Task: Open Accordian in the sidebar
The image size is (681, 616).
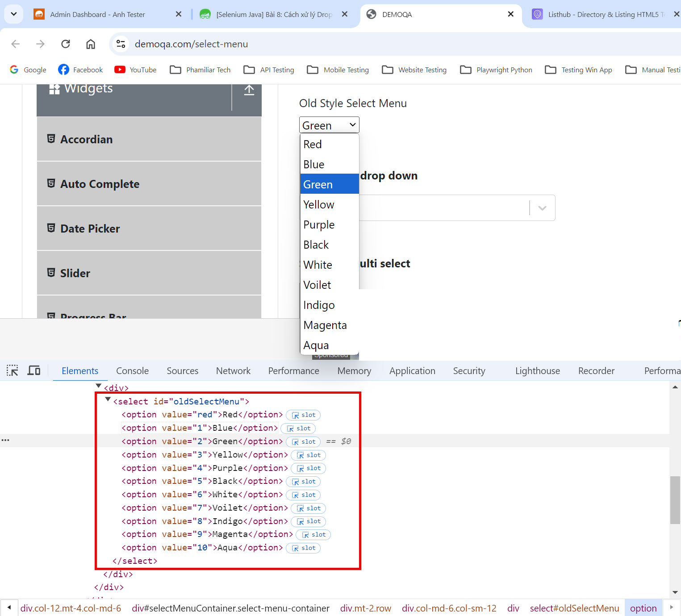Action: (x=149, y=139)
